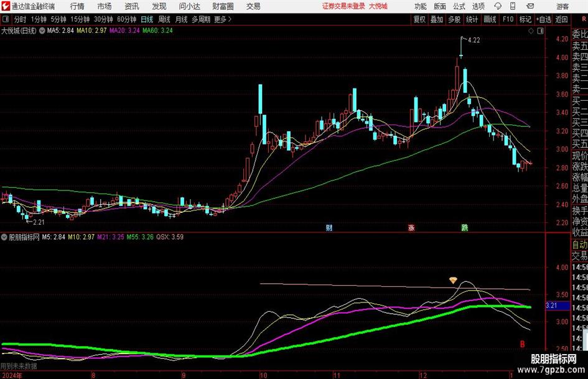Click the 用到未来数据 notice text
Screen dimensions: 588x379
pos(19,366)
